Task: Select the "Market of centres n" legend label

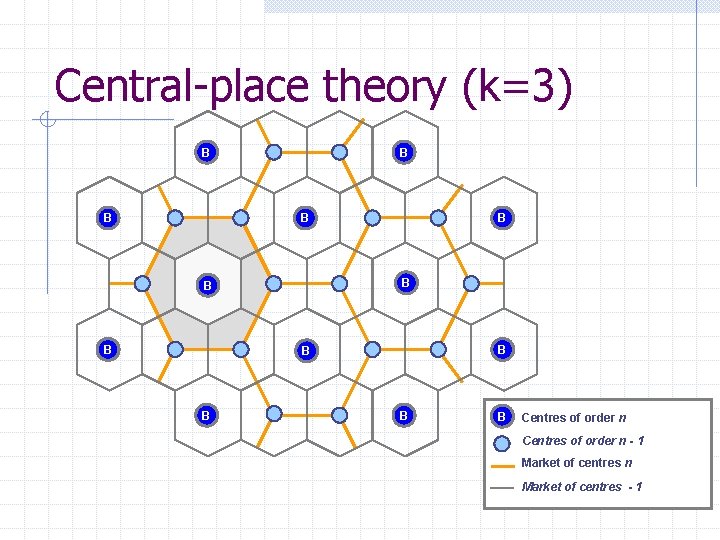Action: [577, 463]
